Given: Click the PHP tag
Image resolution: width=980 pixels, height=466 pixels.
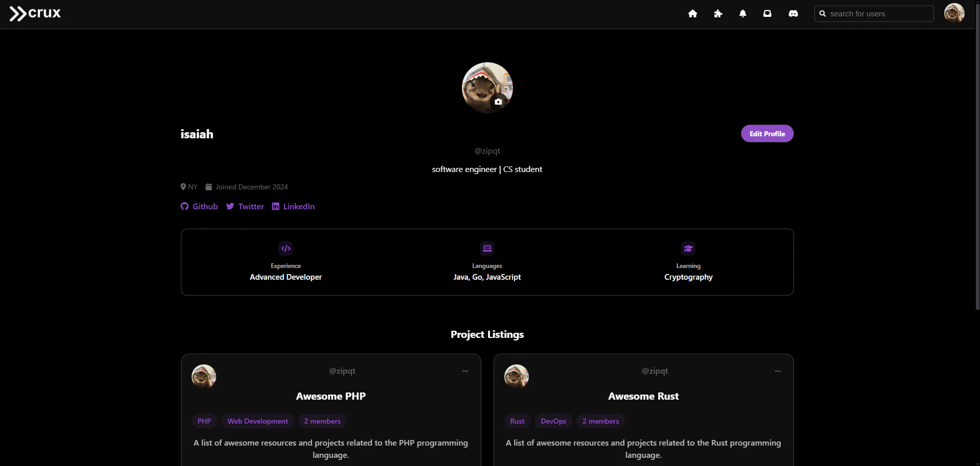Looking at the screenshot, I should [x=204, y=421].
